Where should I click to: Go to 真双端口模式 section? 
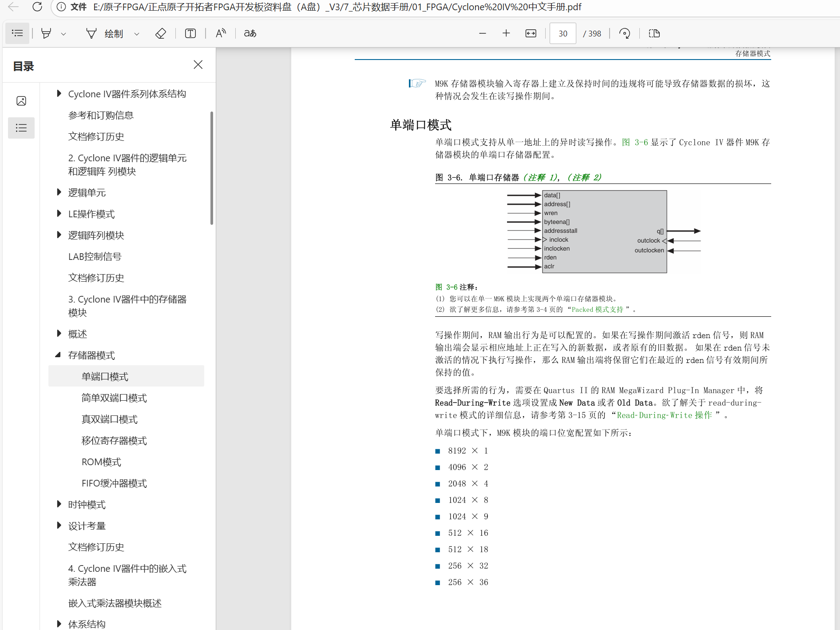point(110,419)
